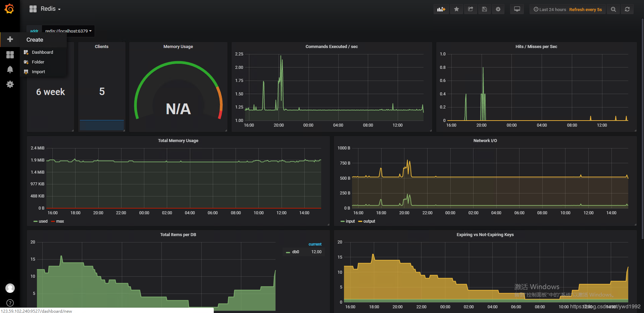Select Dashboard from the Create menu

point(42,52)
